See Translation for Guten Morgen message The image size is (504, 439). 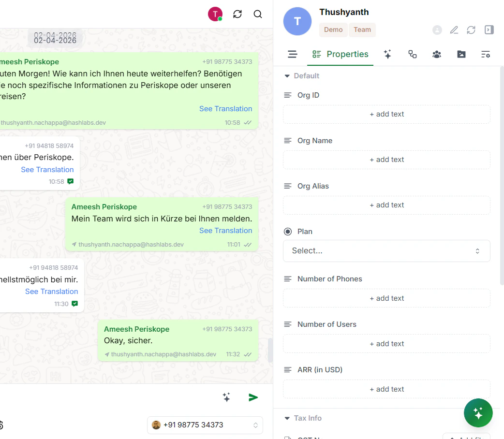tap(226, 109)
